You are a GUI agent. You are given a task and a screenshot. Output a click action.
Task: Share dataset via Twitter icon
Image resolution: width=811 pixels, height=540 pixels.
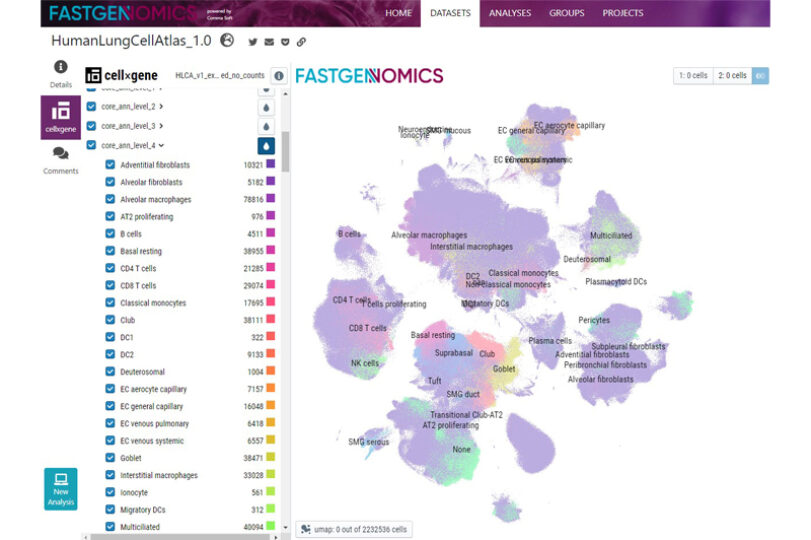(252, 42)
